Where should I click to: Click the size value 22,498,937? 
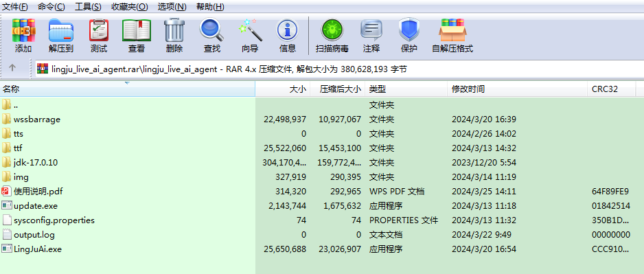coord(285,119)
